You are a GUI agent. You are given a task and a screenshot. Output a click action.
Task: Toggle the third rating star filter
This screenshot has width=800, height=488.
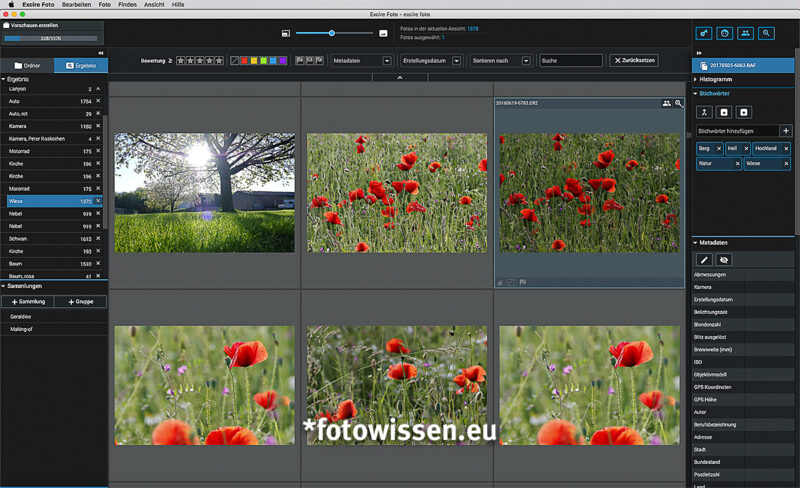click(x=199, y=61)
